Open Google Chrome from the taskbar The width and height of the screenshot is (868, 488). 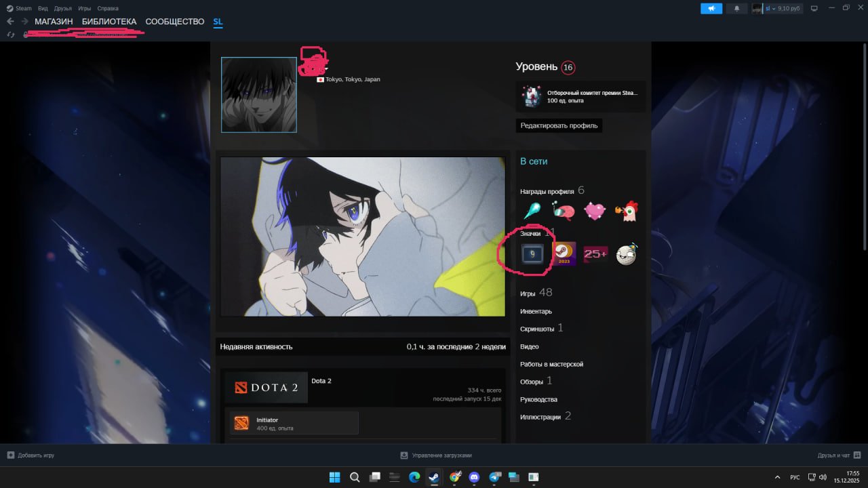(x=454, y=477)
